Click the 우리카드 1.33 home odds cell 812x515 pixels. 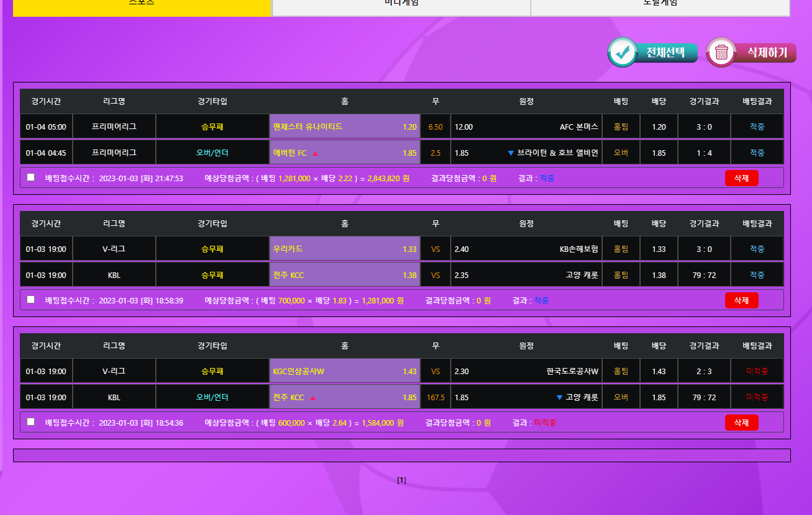point(345,249)
